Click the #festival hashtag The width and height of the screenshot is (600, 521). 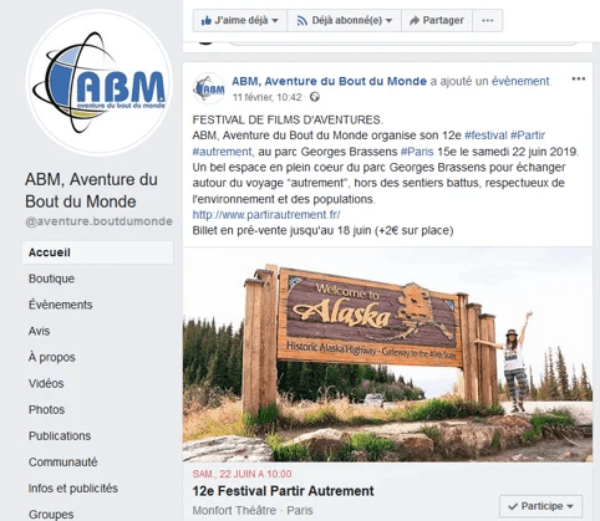click(x=486, y=135)
